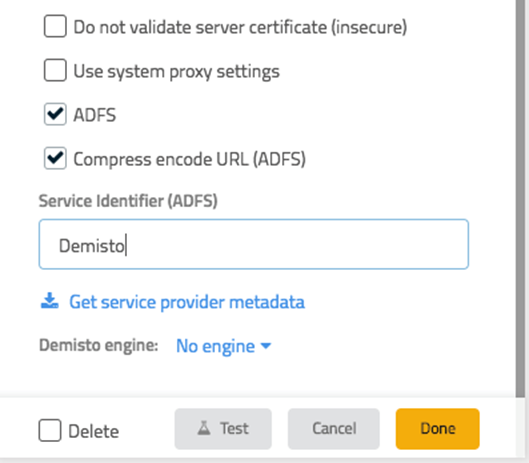Viewport: 529px width, 463px height.
Task: Click the Use system proxy settings label
Action: click(176, 72)
